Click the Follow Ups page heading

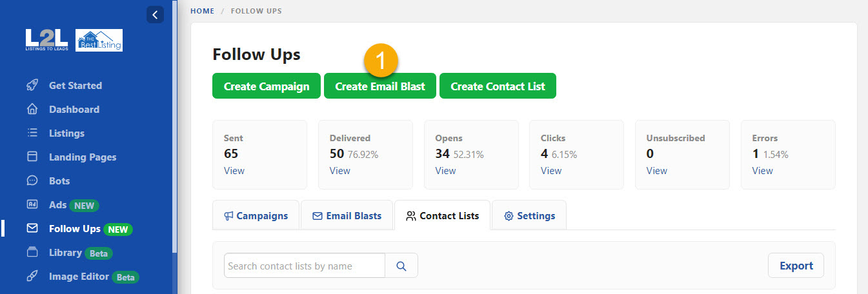(257, 55)
